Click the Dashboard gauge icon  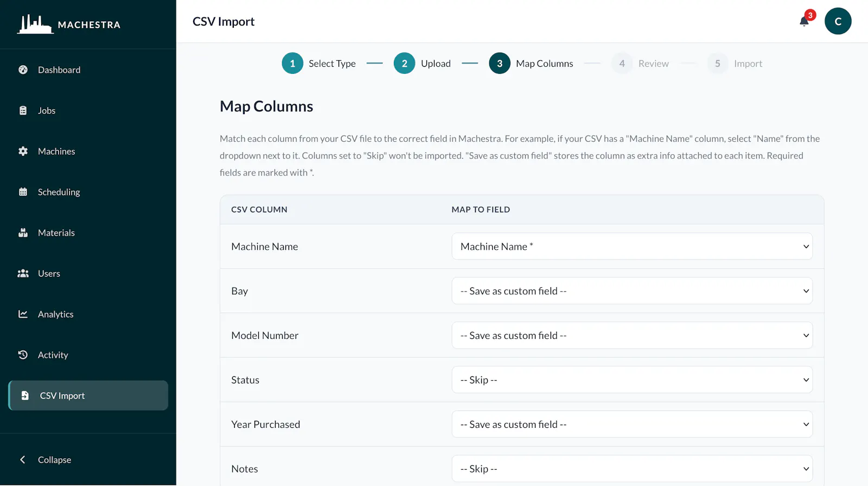point(23,70)
